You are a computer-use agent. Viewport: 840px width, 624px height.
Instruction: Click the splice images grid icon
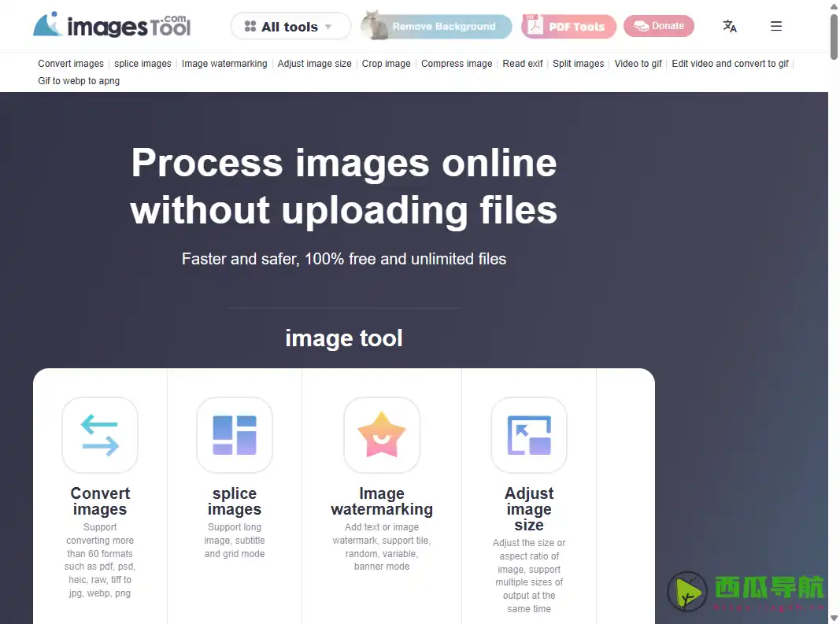(234, 435)
